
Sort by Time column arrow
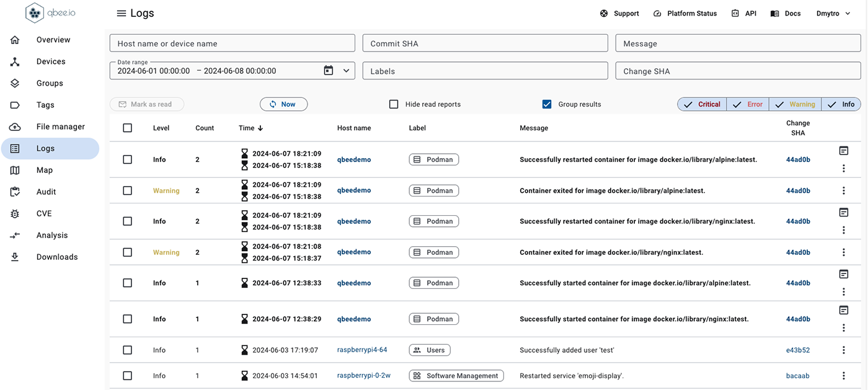pos(260,128)
